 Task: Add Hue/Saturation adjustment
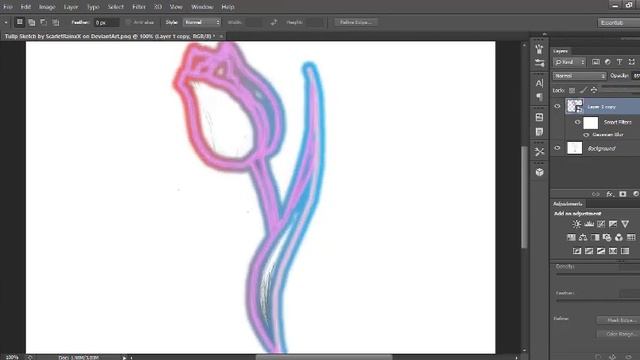coord(571,237)
